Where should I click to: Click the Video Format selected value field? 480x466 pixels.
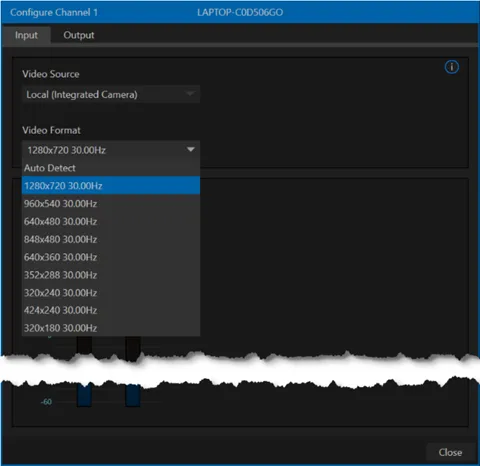[x=111, y=150]
